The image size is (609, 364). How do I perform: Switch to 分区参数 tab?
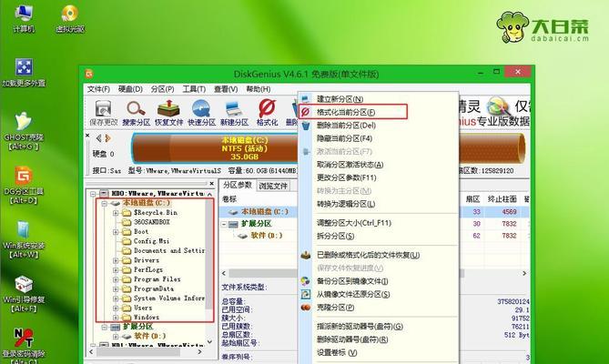pos(238,185)
